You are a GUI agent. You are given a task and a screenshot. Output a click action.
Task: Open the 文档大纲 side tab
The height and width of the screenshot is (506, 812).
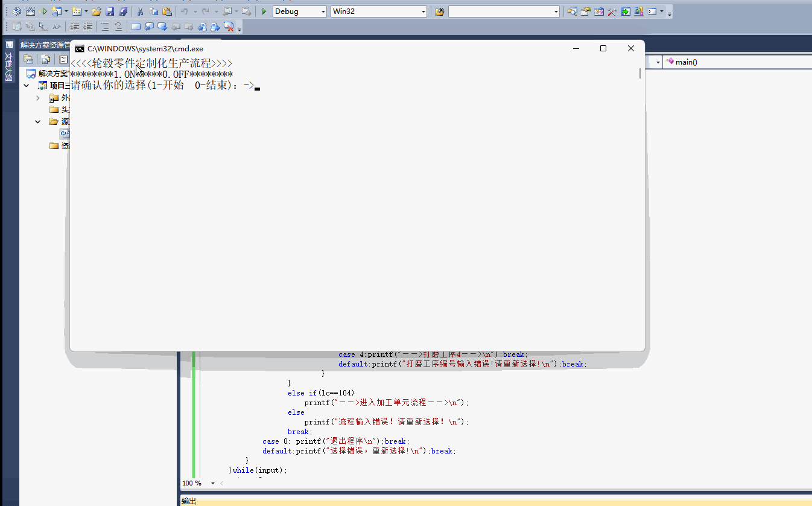pos(8,62)
